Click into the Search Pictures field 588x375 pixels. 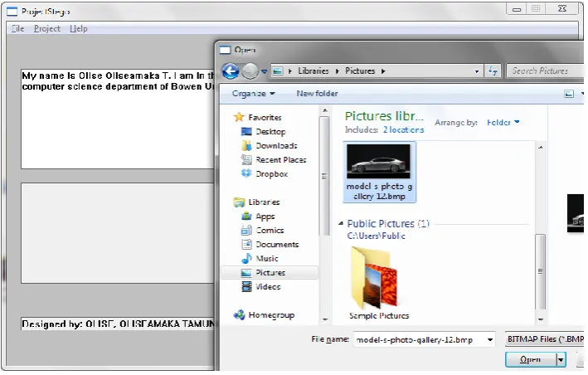545,71
